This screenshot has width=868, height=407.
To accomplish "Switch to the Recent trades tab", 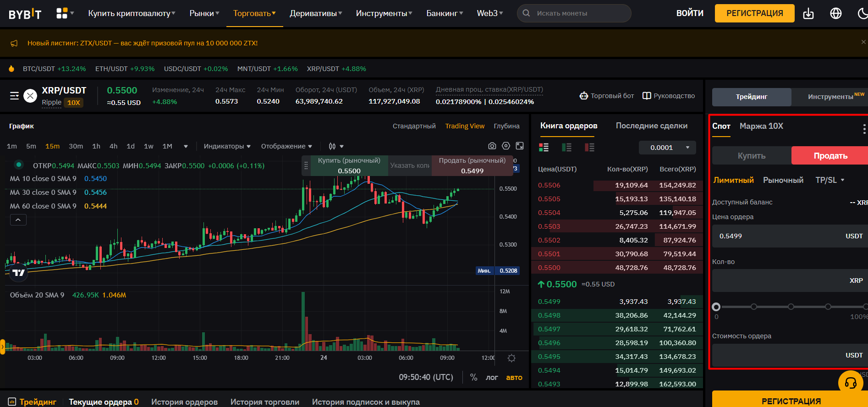I will [651, 126].
